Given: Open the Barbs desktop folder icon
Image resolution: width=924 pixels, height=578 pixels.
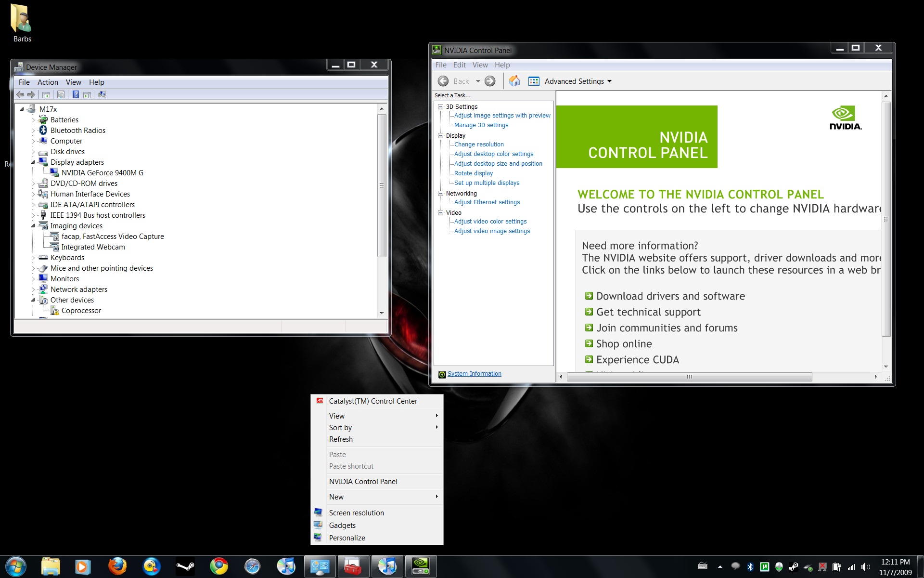Looking at the screenshot, I should click(22, 23).
